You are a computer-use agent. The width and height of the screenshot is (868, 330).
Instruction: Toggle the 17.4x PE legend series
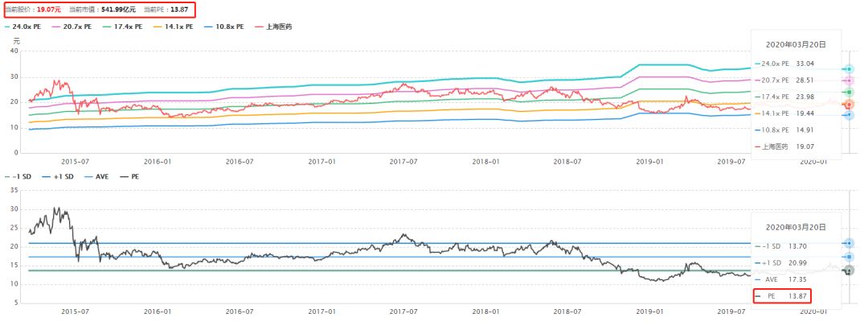point(124,26)
